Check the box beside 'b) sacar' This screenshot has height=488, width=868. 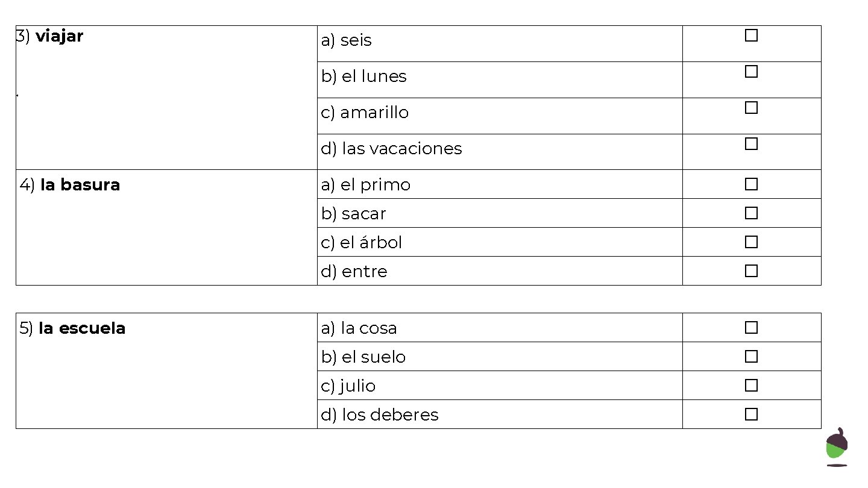(751, 213)
